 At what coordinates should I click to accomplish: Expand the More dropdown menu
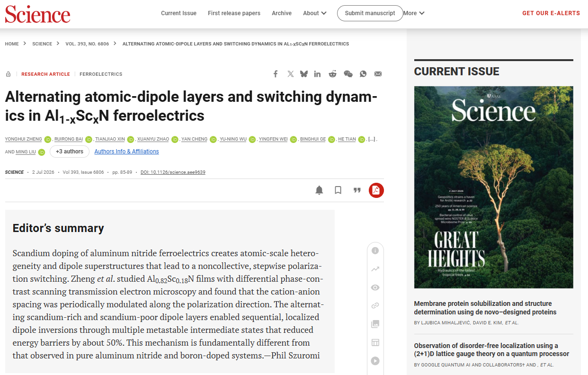point(414,13)
